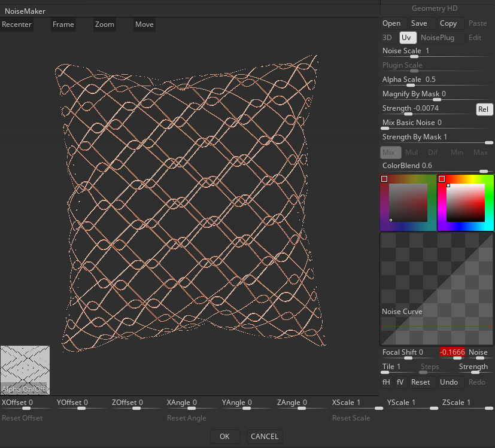The width and height of the screenshot is (495, 448).
Task: Activate the Zoom control
Action: coord(105,25)
